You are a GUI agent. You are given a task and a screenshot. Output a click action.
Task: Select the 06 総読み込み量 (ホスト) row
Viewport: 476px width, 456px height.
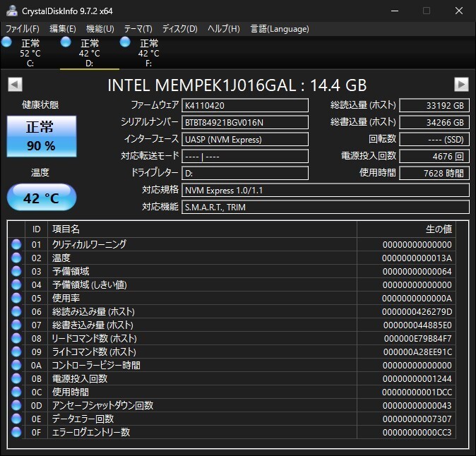click(x=233, y=311)
